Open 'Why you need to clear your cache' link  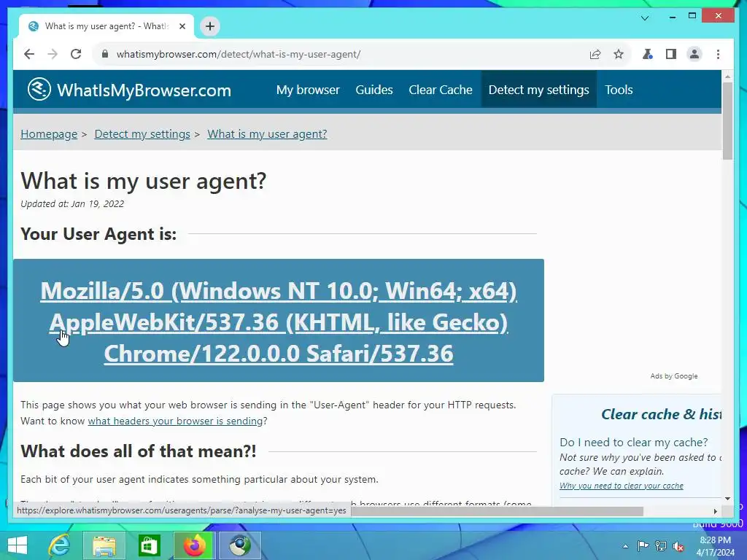(622, 486)
